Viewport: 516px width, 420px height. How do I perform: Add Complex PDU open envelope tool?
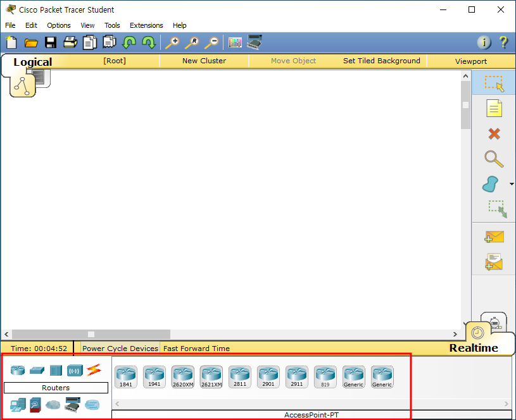pyautogui.click(x=494, y=262)
